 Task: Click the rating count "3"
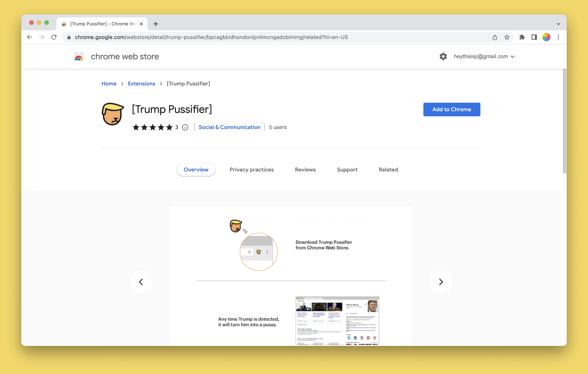[177, 127]
